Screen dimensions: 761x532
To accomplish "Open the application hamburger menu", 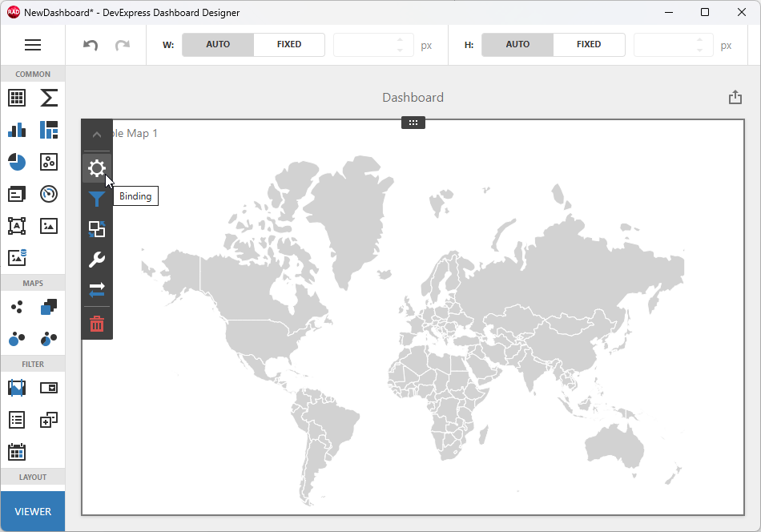I will tap(33, 44).
